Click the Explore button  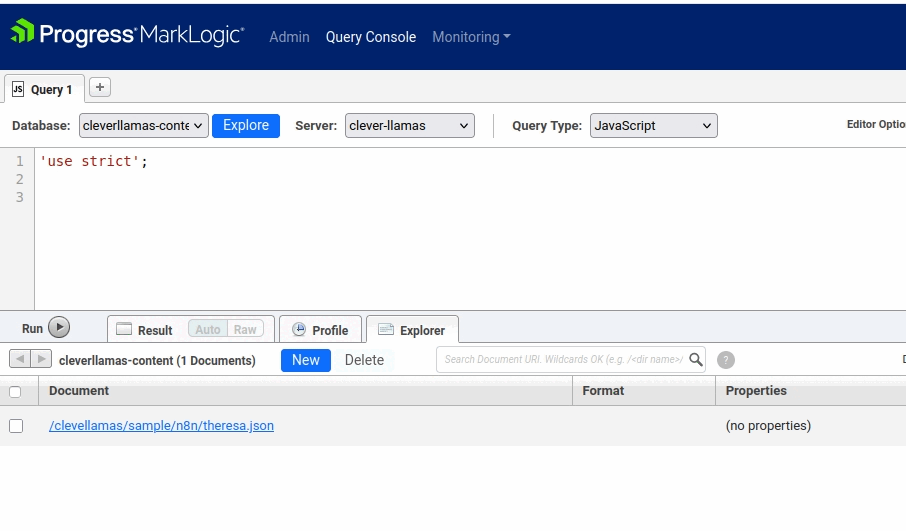(246, 125)
